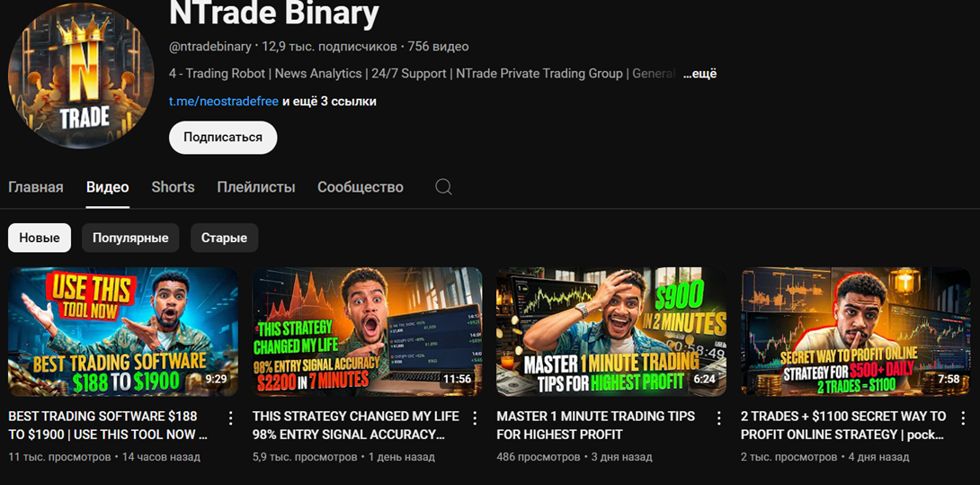This screenshot has height=485, width=980.
Task: Click '486 просмотров • 3 дня назад' text
Action: tap(575, 457)
